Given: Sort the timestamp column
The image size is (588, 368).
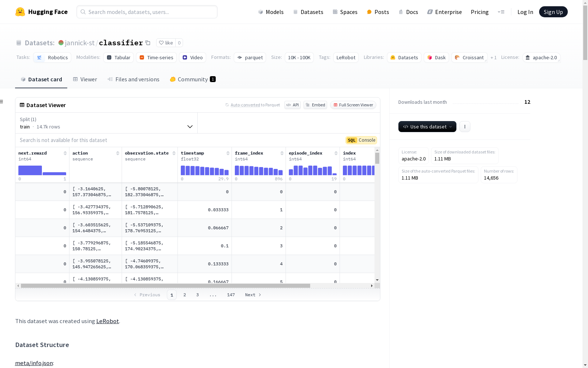Looking at the screenshot, I should coord(228,153).
